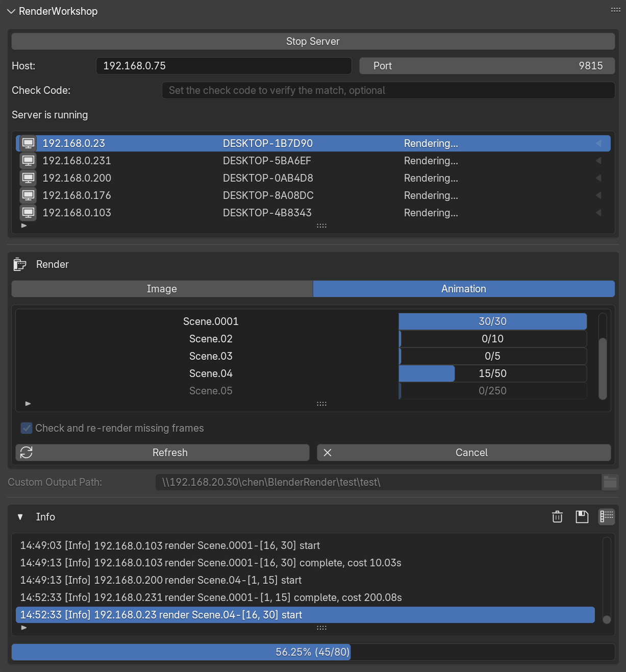
Task: Toggle the detailed log view icon
Action: click(607, 517)
